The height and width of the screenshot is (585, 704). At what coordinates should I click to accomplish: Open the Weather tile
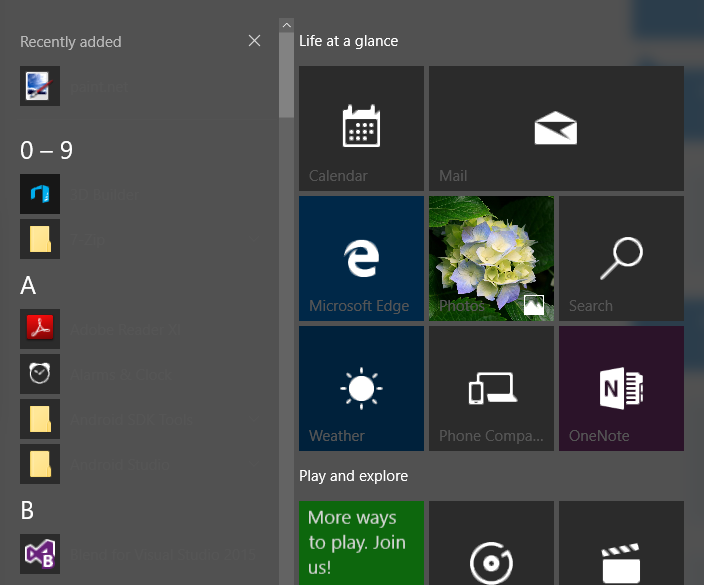click(361, 388)
